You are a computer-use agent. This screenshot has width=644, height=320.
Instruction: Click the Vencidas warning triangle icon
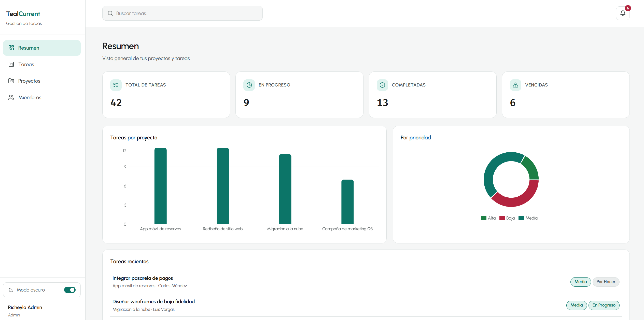point(515,85)
